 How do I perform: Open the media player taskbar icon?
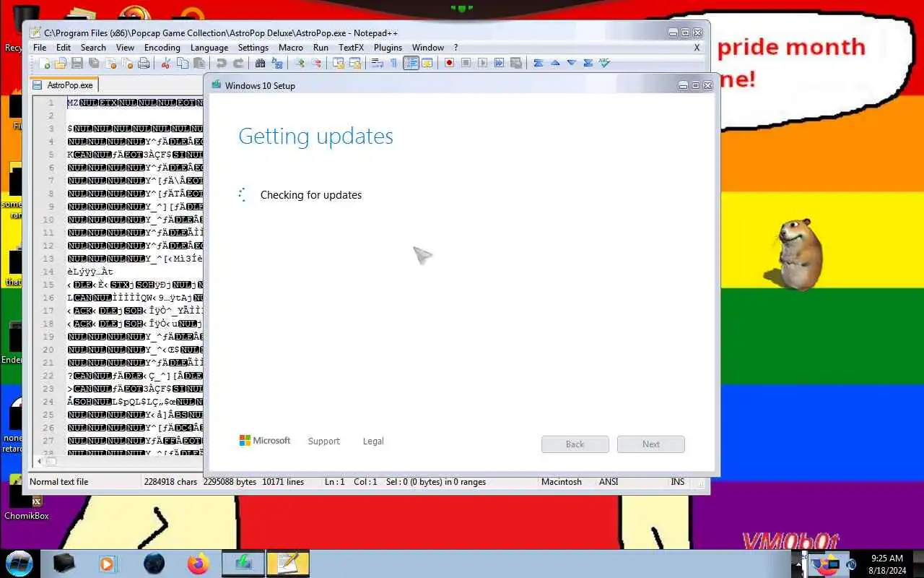tap(108, 564)
